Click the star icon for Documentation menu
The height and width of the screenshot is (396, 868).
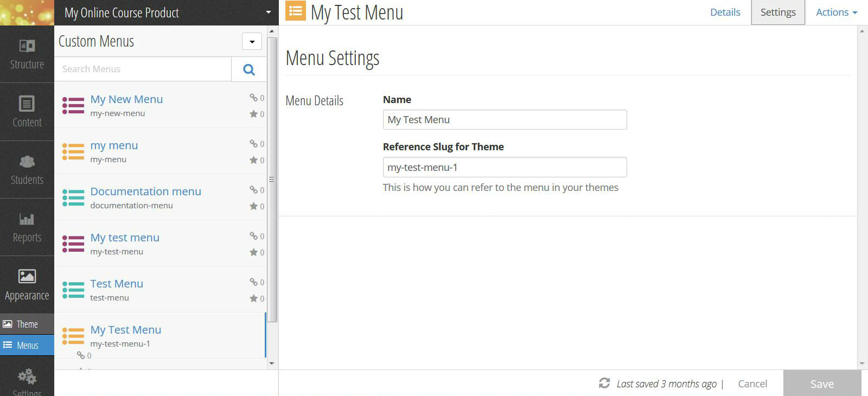tap(253, 206)
